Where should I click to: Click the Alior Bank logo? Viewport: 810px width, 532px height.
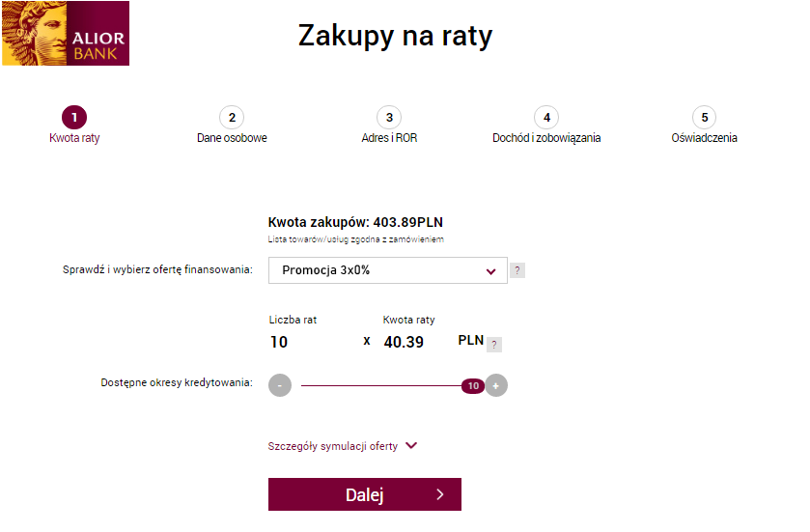coord(66,33)
